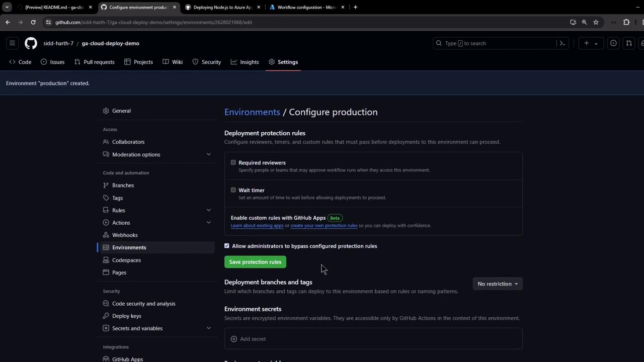Screen dimensions: 644x362
Task: Click the browser back arrow
Action: pos(8,22)
